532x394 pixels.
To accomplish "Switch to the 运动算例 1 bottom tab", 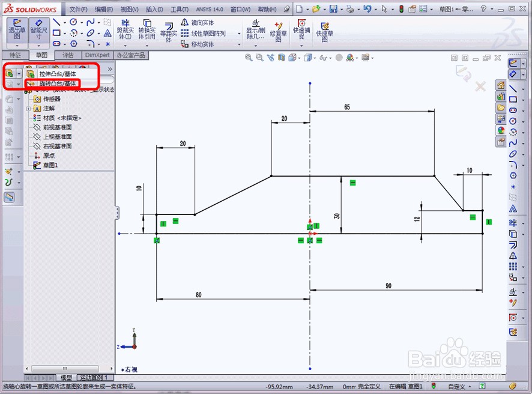I will point(94,377).
